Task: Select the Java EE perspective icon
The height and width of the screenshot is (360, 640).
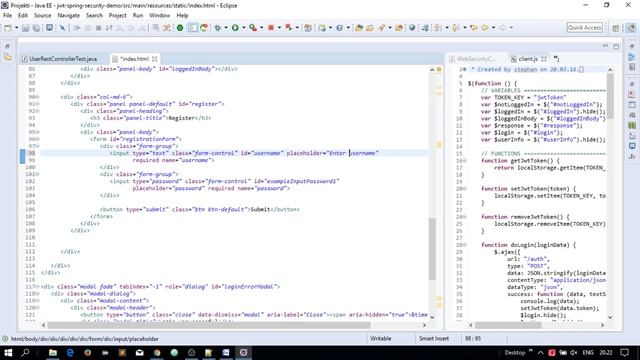Action: click(631, 28)
